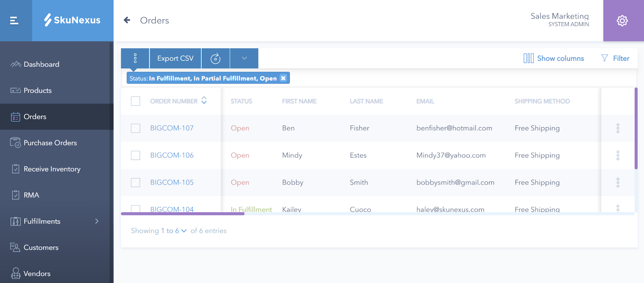Click the back arrow beside Orders title
The width and height of the screenshot is (644, 283).
[127, 20]
